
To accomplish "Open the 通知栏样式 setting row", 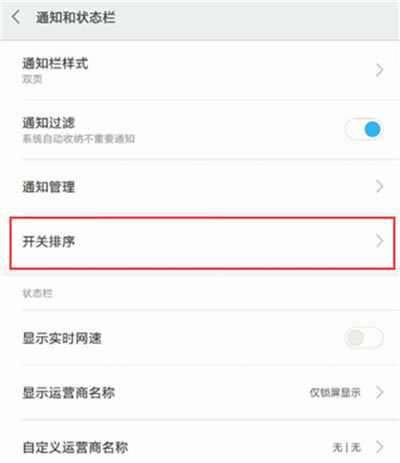I will (200, 70).
